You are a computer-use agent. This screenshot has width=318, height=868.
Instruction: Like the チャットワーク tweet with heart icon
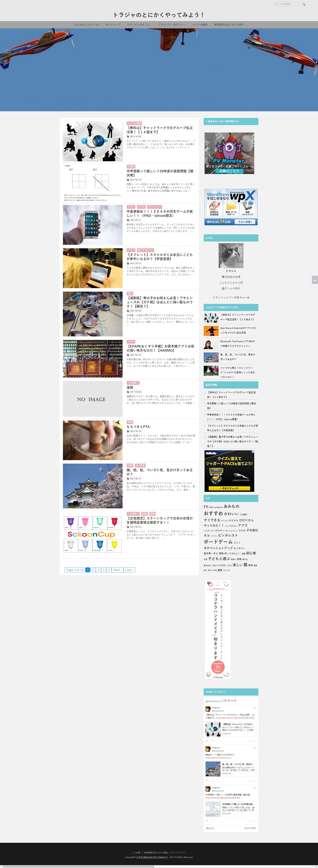tap(207, 741)
